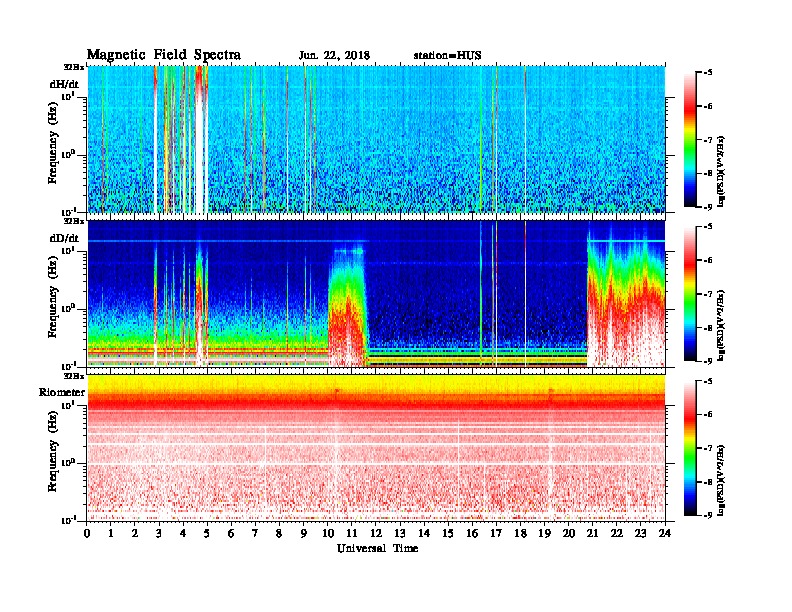Viewport: 792px width, 612px height.
Task: Click the hour "22" tick label
Action: [617, 533]
